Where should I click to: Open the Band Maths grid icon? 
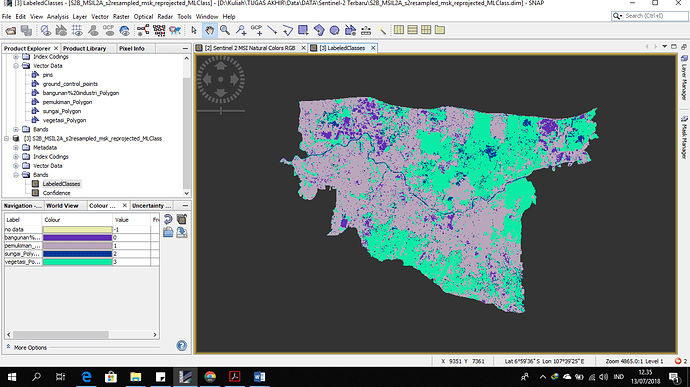click(159, 30)
